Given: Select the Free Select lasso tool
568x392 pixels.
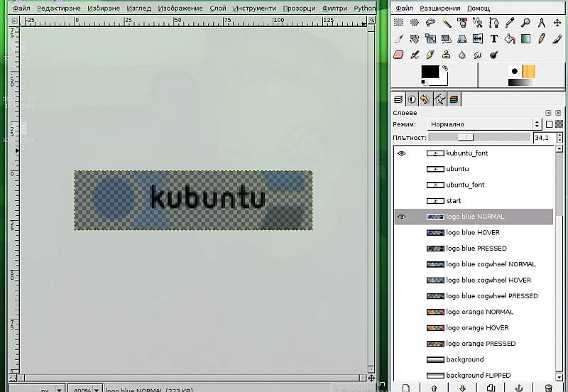Looking at the screenshot, I should pyautogui.click(x=430, y=23).
